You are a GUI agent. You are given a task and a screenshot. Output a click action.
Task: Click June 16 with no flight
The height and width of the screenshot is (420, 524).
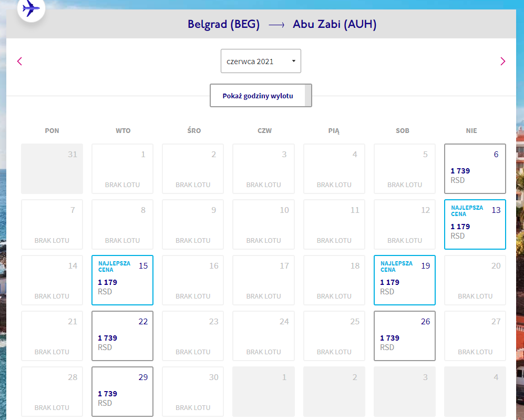193,280
